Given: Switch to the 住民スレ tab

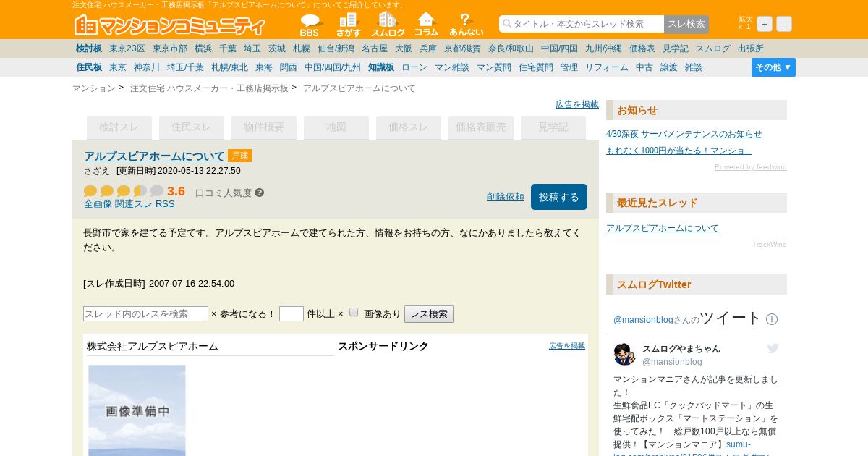Looking at the screenshot, I should tap(192, 127).
